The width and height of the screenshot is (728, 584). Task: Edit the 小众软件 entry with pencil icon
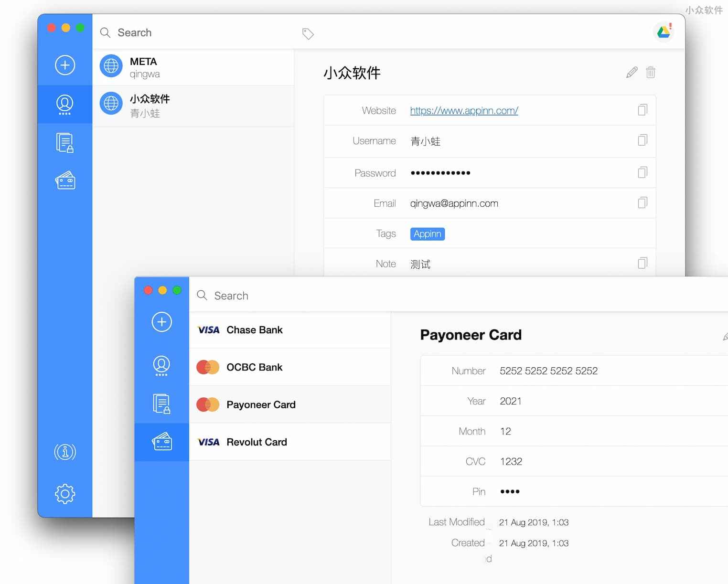(x=632, y=73)
